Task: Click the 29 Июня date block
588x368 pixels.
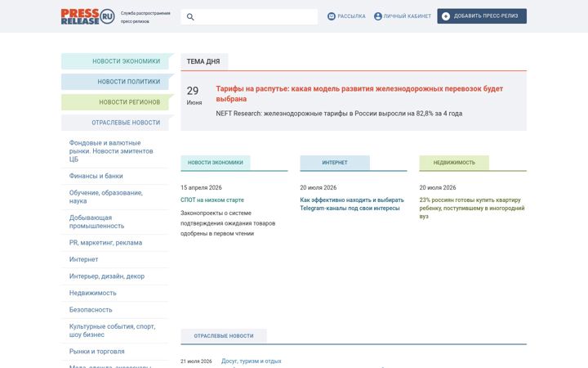Action: point(194,96)
